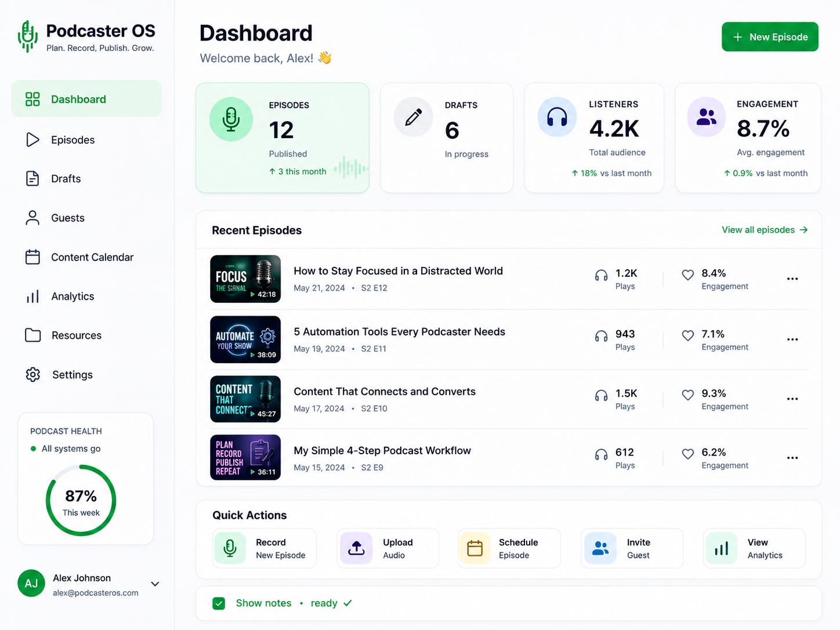
Task: Click the Dashboard grid icon in sidebar
Action: pos(32,99)
